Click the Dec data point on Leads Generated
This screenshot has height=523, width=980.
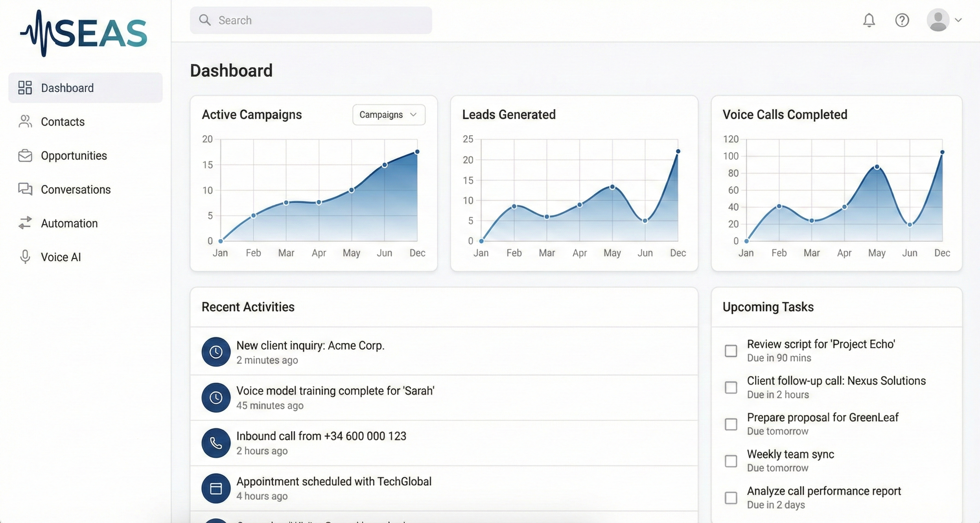click(678, 151)
